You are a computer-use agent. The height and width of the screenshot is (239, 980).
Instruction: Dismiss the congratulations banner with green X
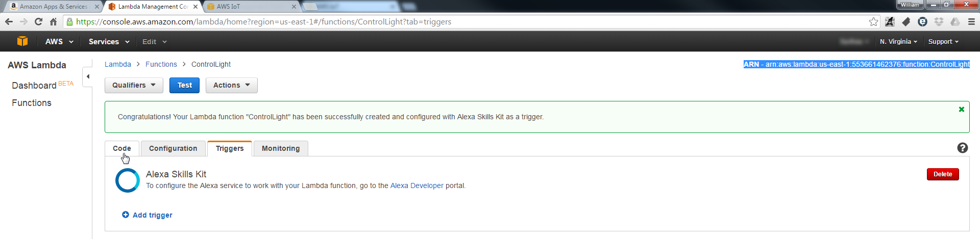pos(962,109)
